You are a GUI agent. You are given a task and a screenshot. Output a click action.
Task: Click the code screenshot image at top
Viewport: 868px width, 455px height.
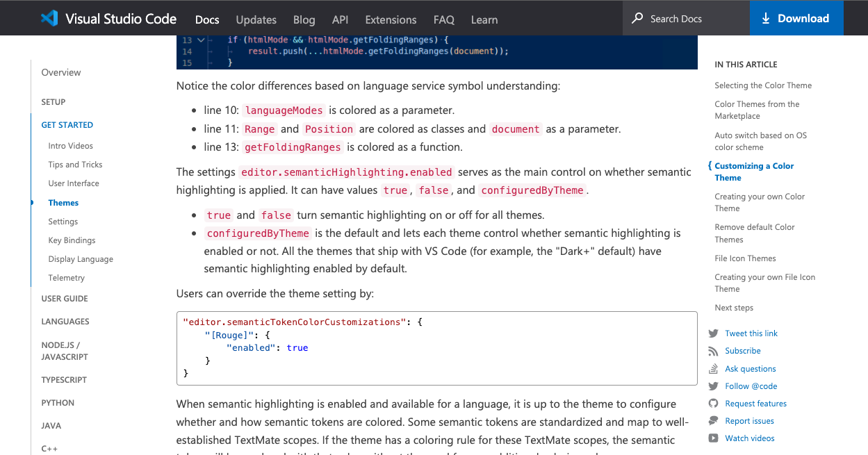[437, 52]
